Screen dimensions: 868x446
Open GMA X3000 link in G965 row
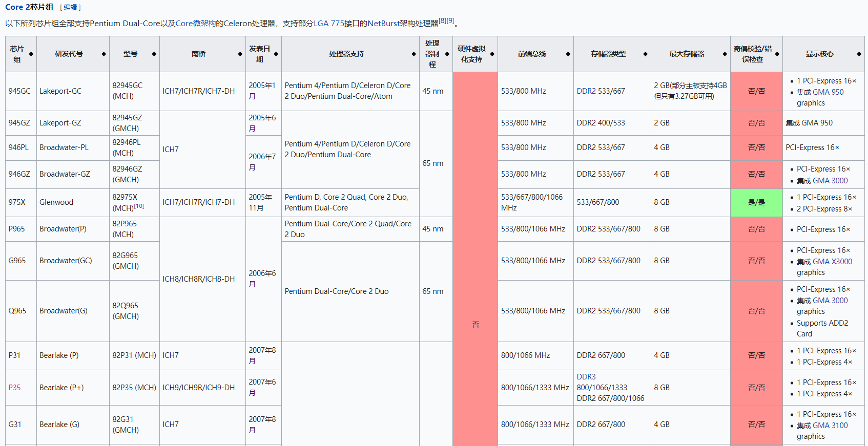pos(832,262)
